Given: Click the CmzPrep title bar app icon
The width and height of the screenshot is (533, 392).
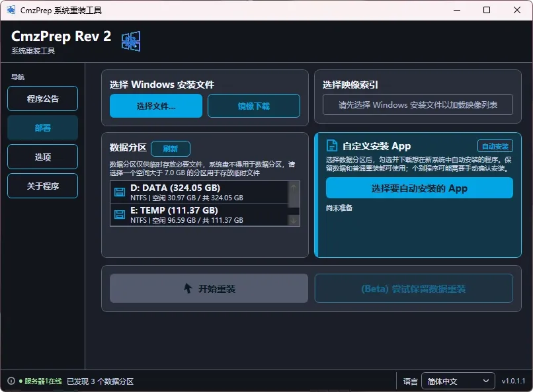Looking at the screenshot, I should pos(11,10).
